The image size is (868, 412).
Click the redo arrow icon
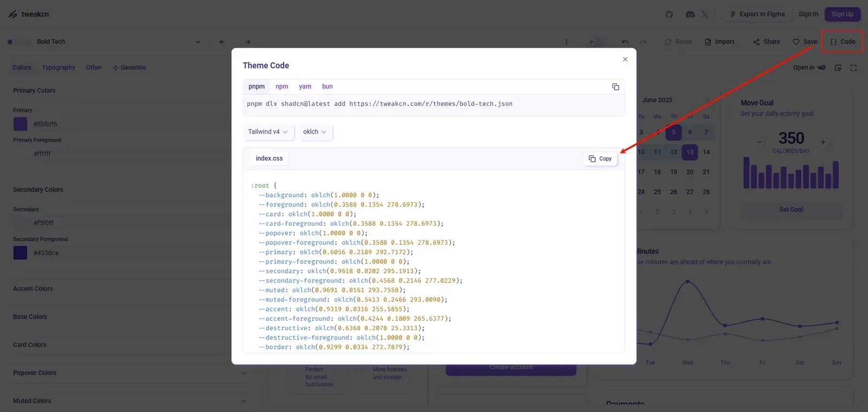pyautogui.click(x=643, y=42)
